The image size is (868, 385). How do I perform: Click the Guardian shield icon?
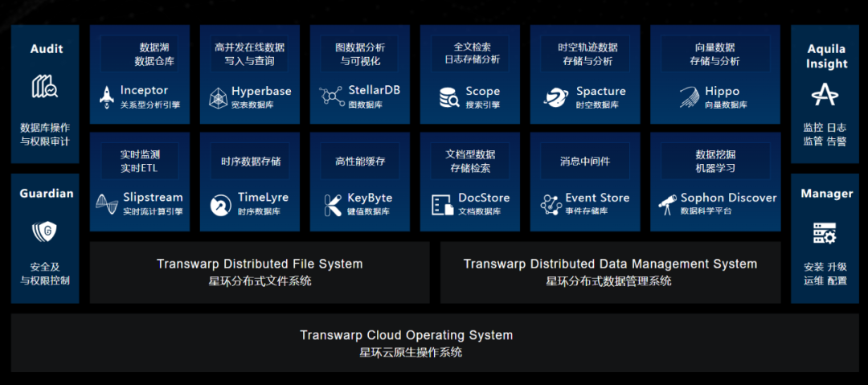[45, 231]
